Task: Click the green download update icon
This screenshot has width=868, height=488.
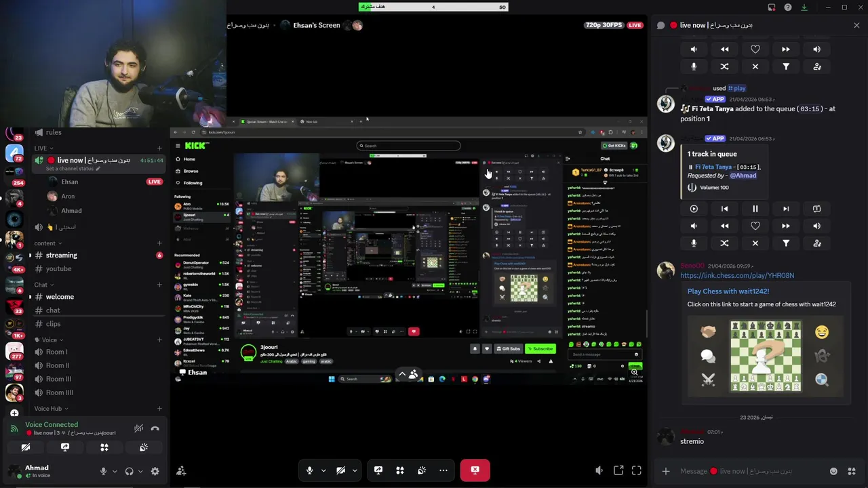Action: [x=804, y=7]
